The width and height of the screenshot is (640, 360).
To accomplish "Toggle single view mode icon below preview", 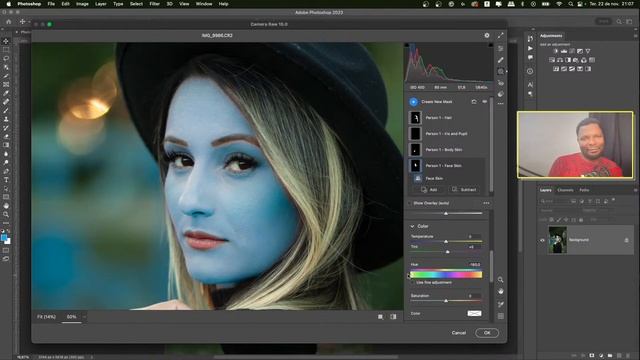I will tap(380, 317).
